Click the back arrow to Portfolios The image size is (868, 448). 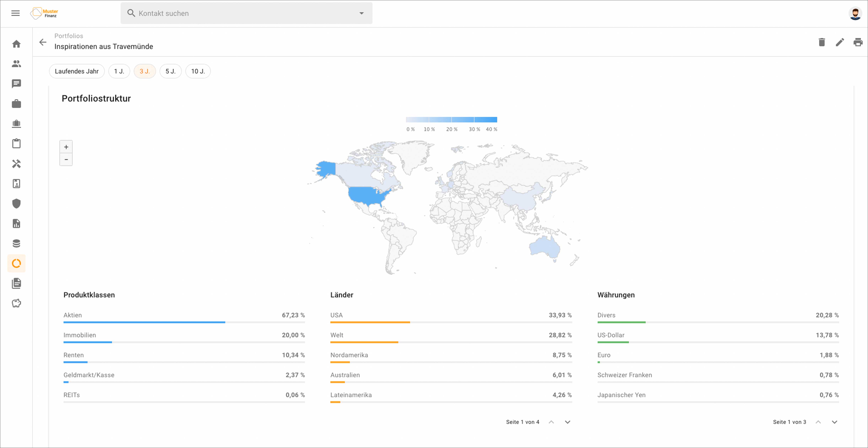(x=43, y=42)
